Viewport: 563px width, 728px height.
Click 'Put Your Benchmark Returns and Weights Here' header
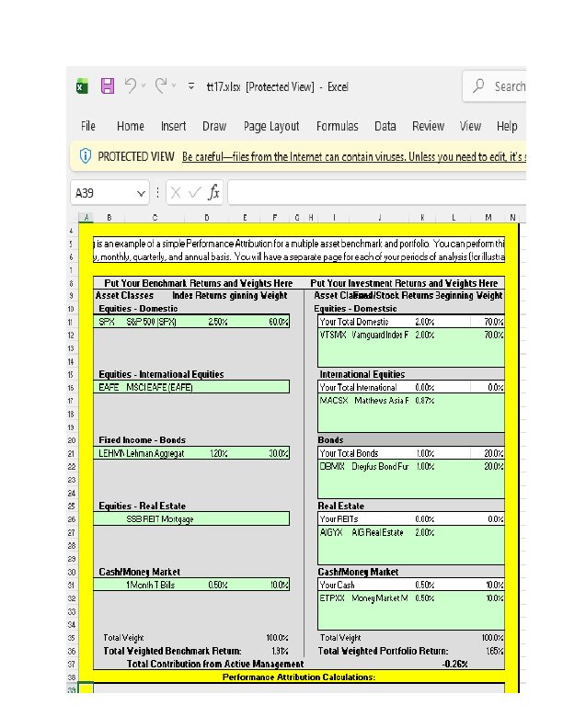pos(199,283)
